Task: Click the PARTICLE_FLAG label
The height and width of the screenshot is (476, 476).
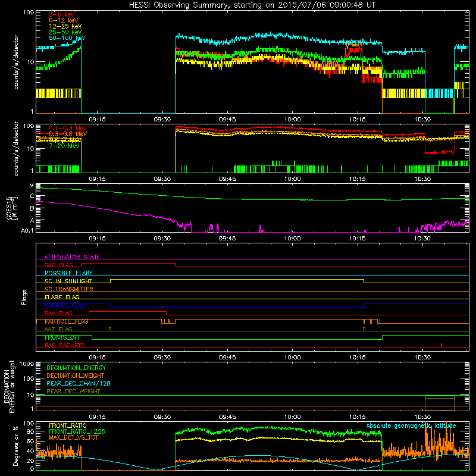Action: 67,321
